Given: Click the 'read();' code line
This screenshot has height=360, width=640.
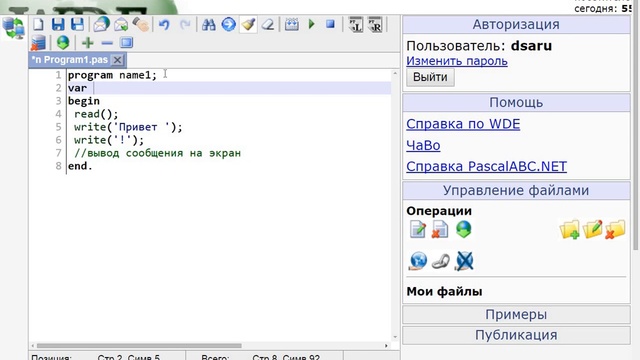Looking at the screenshot, I should click(96, 114).
